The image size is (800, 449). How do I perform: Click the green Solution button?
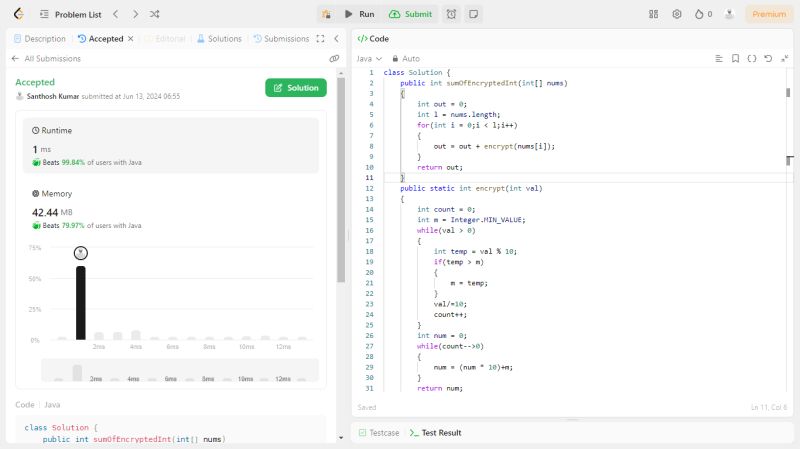coord(296,88)
